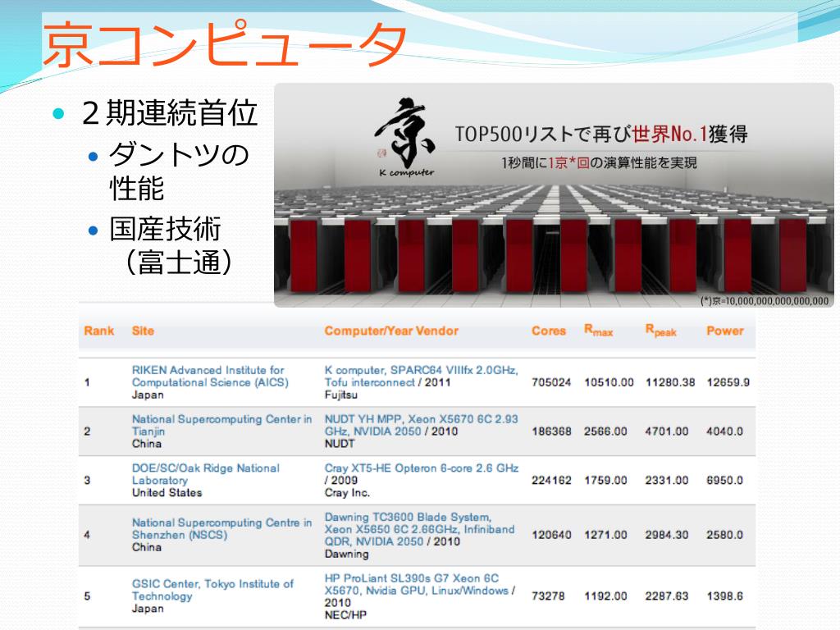Click the slide title 京コンピュータ
Image resolution: width=840 pixels, height=630 pixels.
225,44
